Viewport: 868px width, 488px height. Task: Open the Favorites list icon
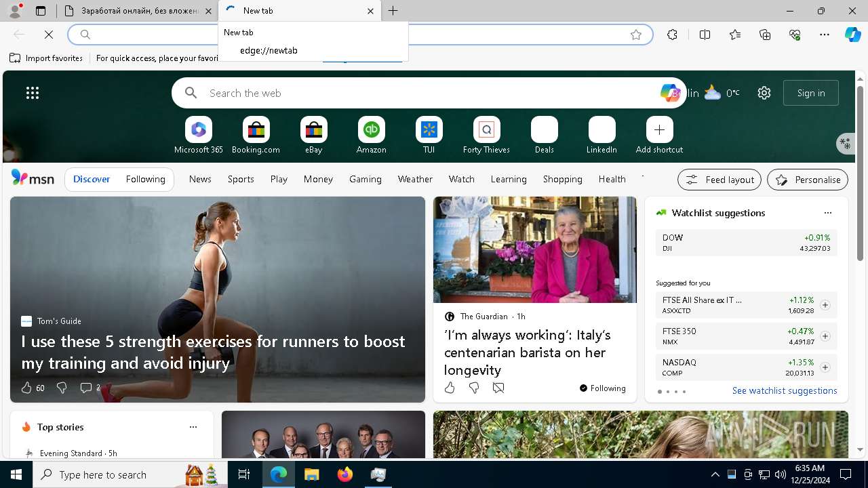click(735, 35)
